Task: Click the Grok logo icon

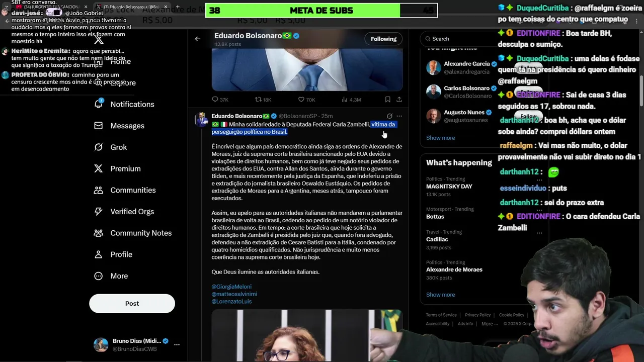Action: [99, 147]
